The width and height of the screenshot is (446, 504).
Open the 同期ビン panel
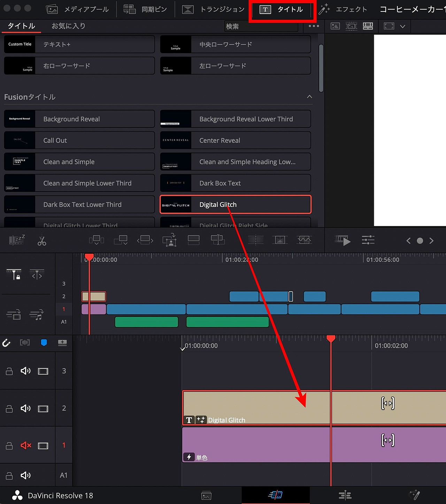[x=145, y=9]
